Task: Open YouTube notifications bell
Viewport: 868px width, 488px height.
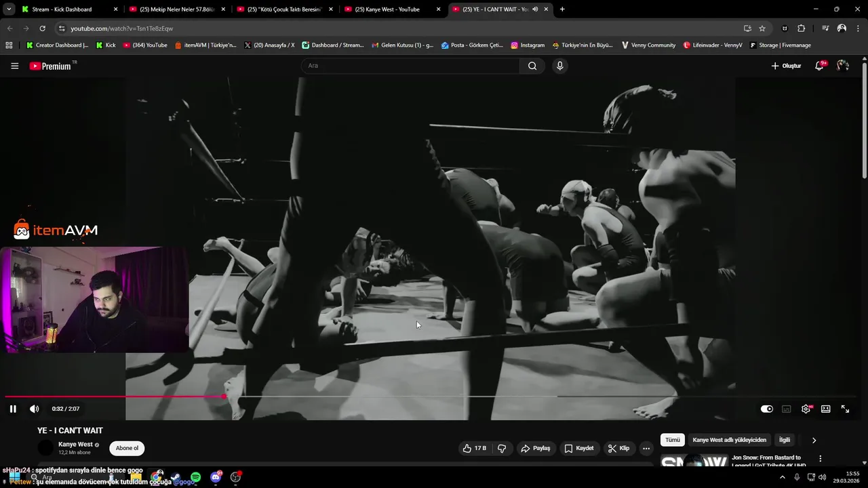Action: click(820, 66)
